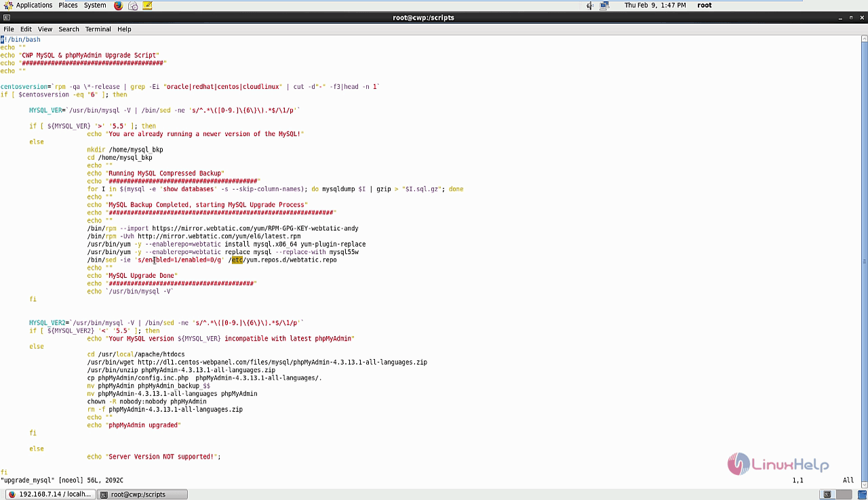The height and width of the screenshot is (500, 868).
Task: Switch to the 192.168.7.14 Firefox taskbar window
Action: (49, 495)
